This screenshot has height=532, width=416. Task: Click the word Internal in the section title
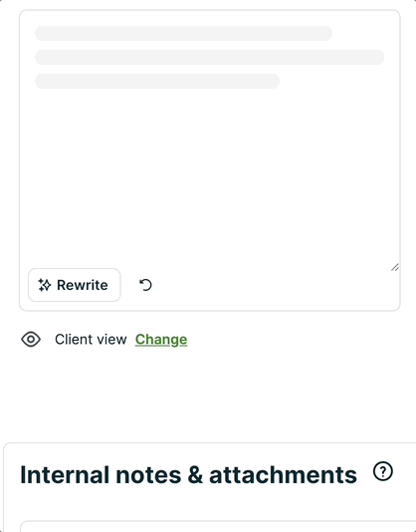pos(65,474)
